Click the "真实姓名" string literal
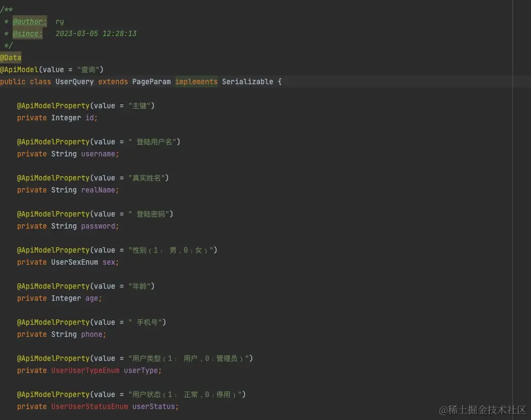This screenshot has width=531, height=420. tap(146, 178)
